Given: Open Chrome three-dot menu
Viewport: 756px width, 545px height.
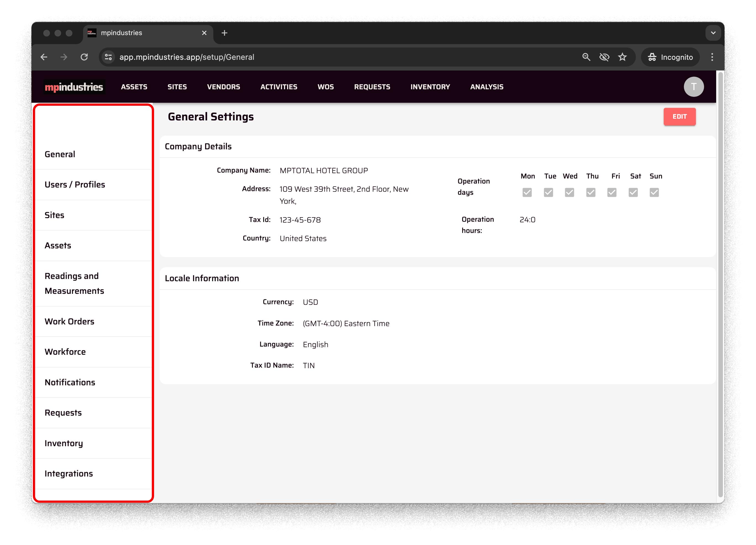Looking at the screenshot, I should [712, 57].
